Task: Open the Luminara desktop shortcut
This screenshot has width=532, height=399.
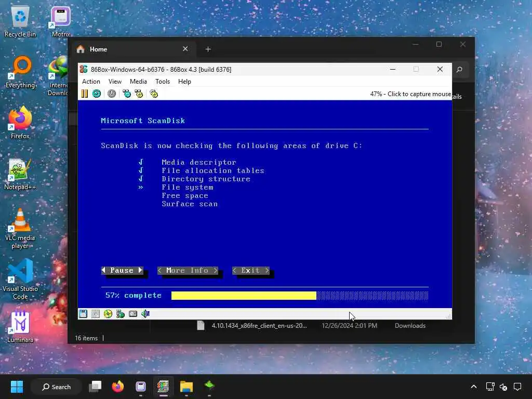Action: tap(20, 327)
